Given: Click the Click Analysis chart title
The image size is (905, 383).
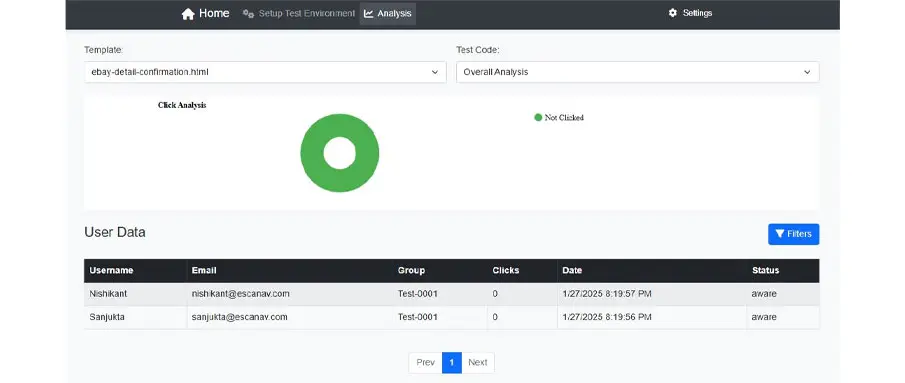Looking at the screenshot, I should point(182,105).
